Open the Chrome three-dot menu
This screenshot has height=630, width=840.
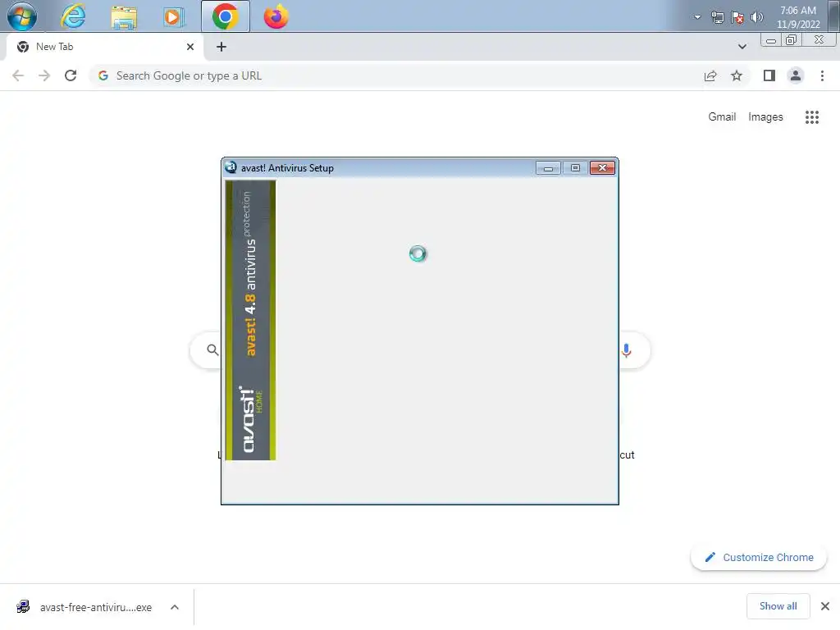pos(822,76)
